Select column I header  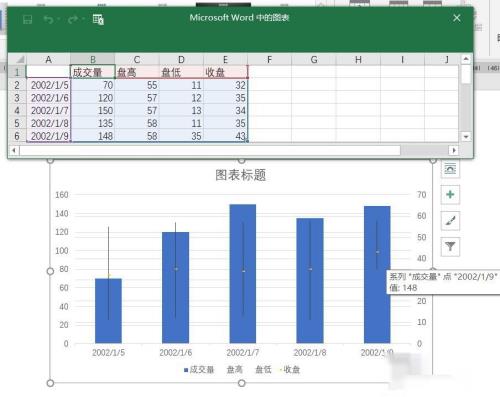click(402, 60)
